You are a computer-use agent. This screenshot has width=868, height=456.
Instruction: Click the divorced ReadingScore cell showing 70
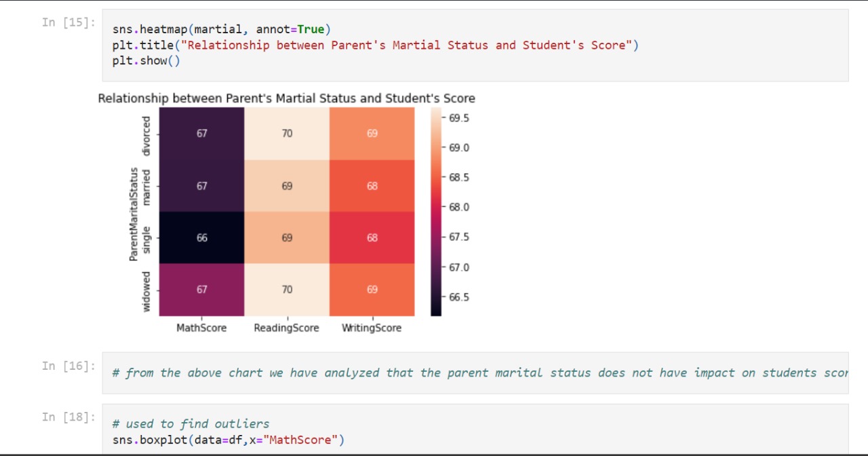287,134
